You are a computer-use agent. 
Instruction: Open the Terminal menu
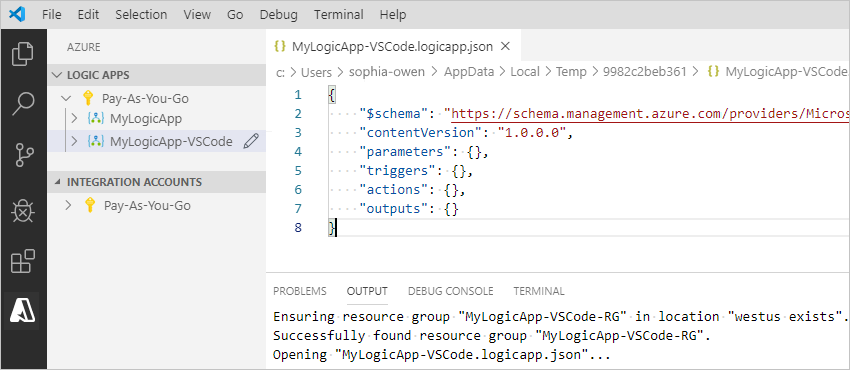click(339, 15)
